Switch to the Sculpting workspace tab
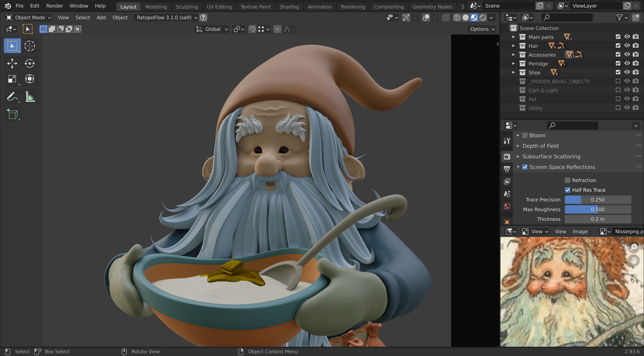The width and height of the screenshot is (644, 356). coord(186,7)
